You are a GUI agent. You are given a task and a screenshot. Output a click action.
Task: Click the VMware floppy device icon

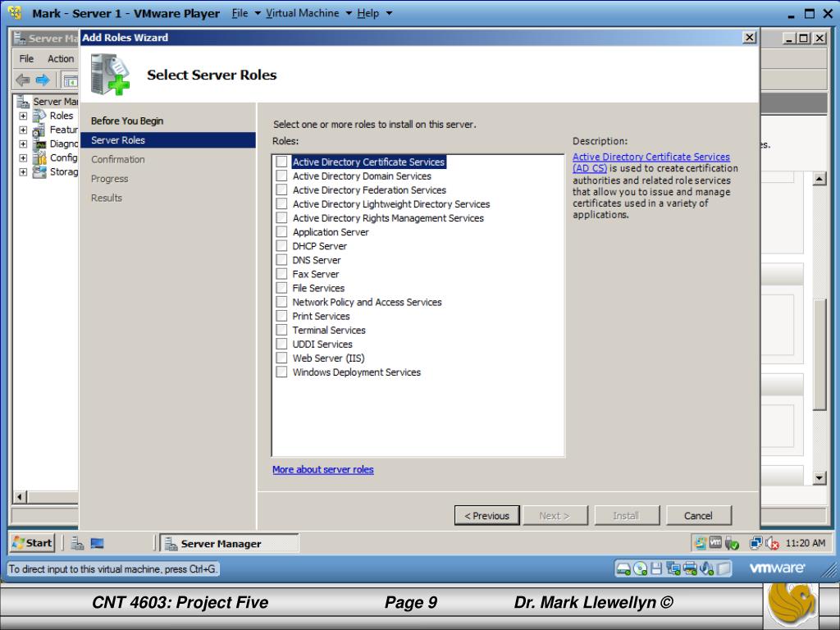656,568
